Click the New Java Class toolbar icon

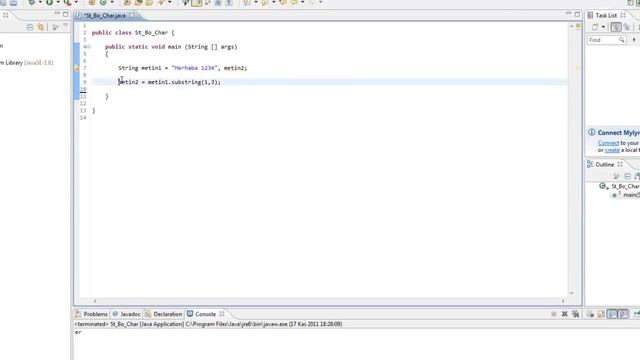[103, 2]
